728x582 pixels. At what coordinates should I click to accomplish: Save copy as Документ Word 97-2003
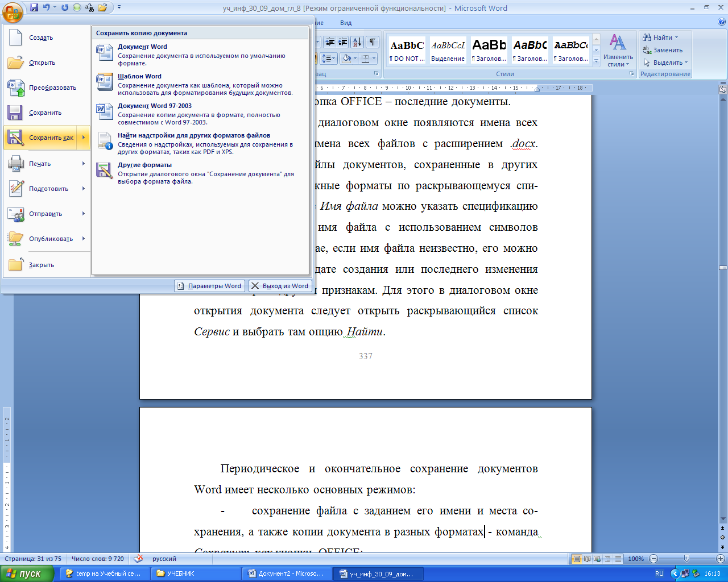coord(200,114)
